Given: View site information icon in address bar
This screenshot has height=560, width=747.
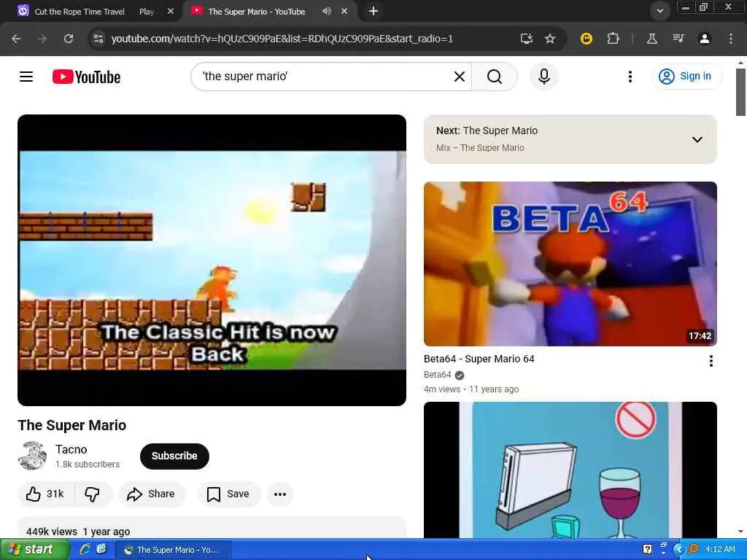Looking at the screenshot, I should 98,39.
